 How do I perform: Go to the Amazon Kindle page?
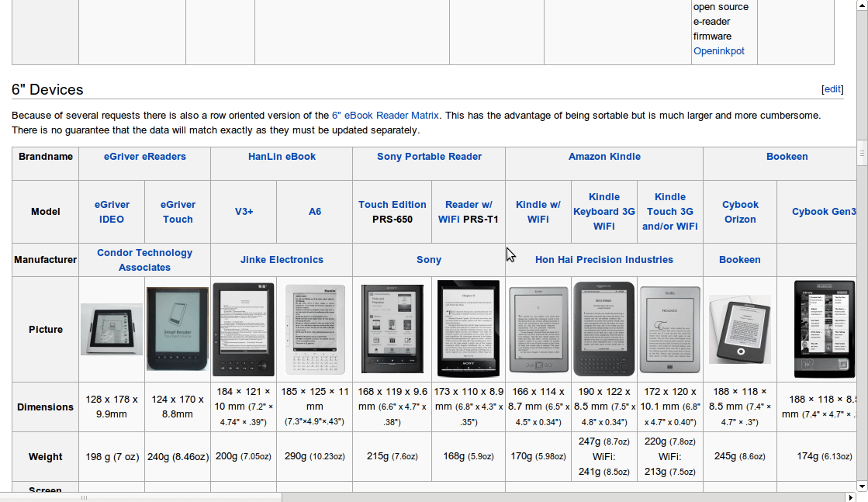click(x=604, y=157)
